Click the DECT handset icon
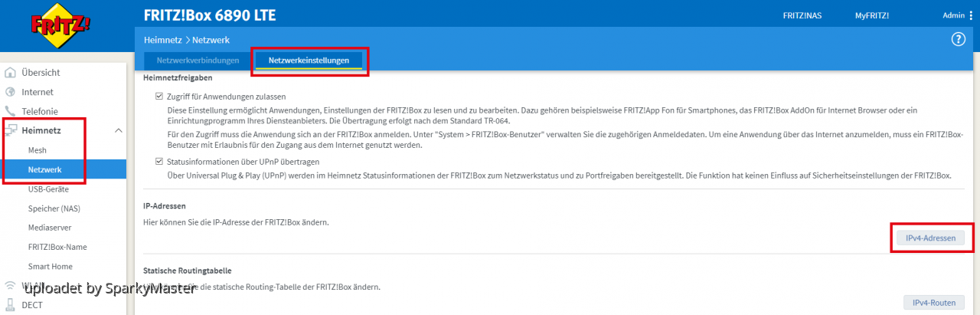Viewport: 980px width, 315px height. (11, 304)
